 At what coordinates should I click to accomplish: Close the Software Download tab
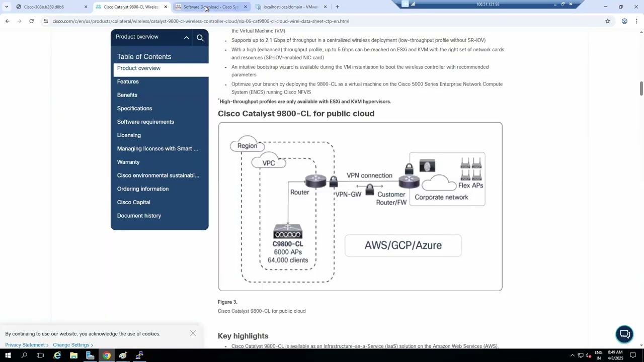(x=245, y=7)
